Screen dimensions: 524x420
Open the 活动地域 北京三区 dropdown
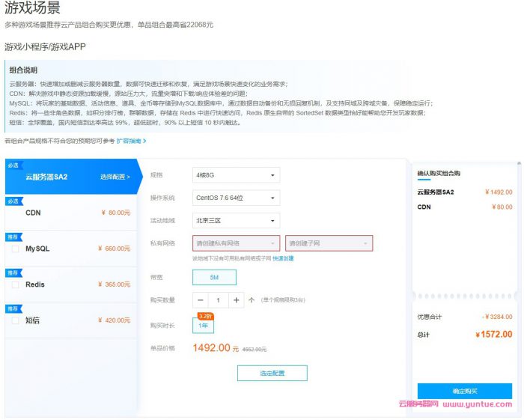point(236,221)
